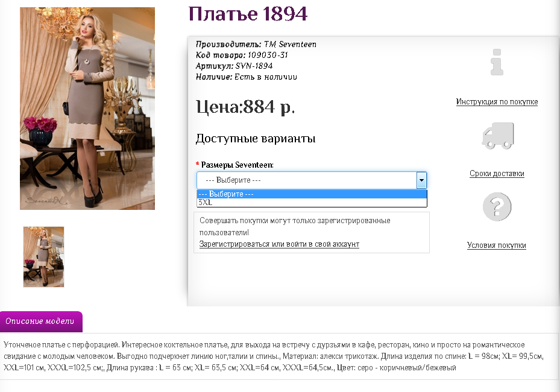This screenshot has height=392, width=560.
Task: Click Зарегистрироваться или войти в свой аккаунт
Action: (279, 244)
